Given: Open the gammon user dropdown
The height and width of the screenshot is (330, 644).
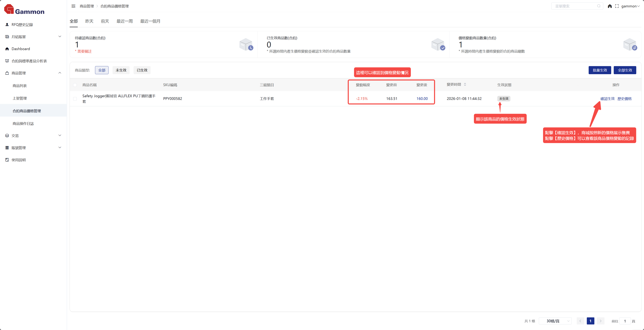Looking at the screenshot, I should pos(630,6).
